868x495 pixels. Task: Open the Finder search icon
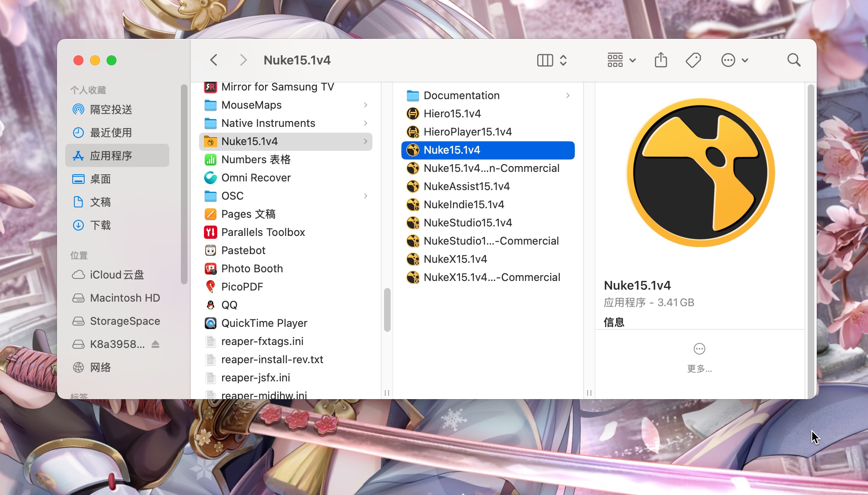[793, 60]
